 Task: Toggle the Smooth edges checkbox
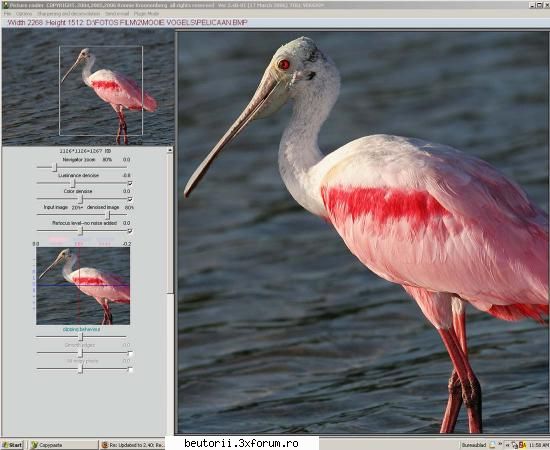pyautogui.click(x=130, y=353)
